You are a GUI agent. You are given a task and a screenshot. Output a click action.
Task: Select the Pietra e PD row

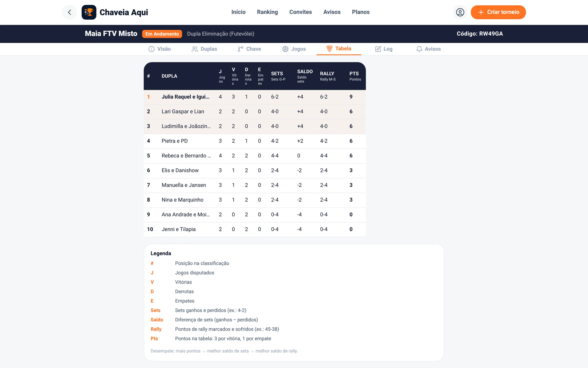pyautogui.click(x=255, y=141)
